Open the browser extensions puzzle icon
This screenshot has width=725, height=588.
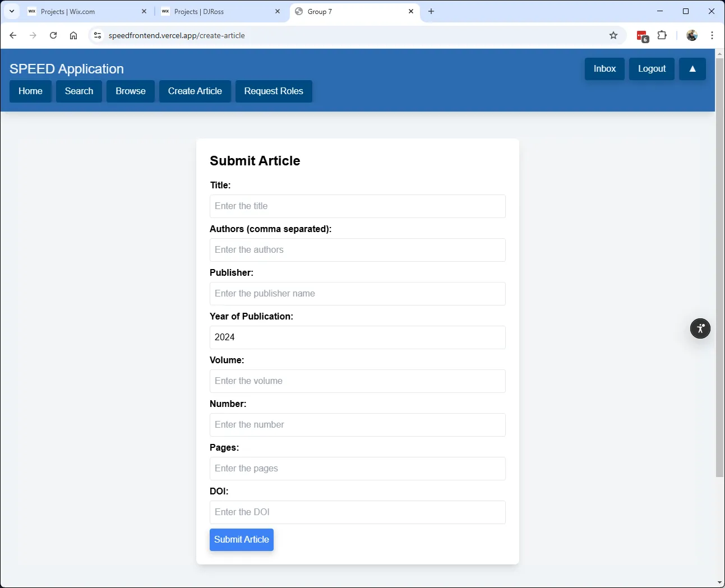click(662, 35)
